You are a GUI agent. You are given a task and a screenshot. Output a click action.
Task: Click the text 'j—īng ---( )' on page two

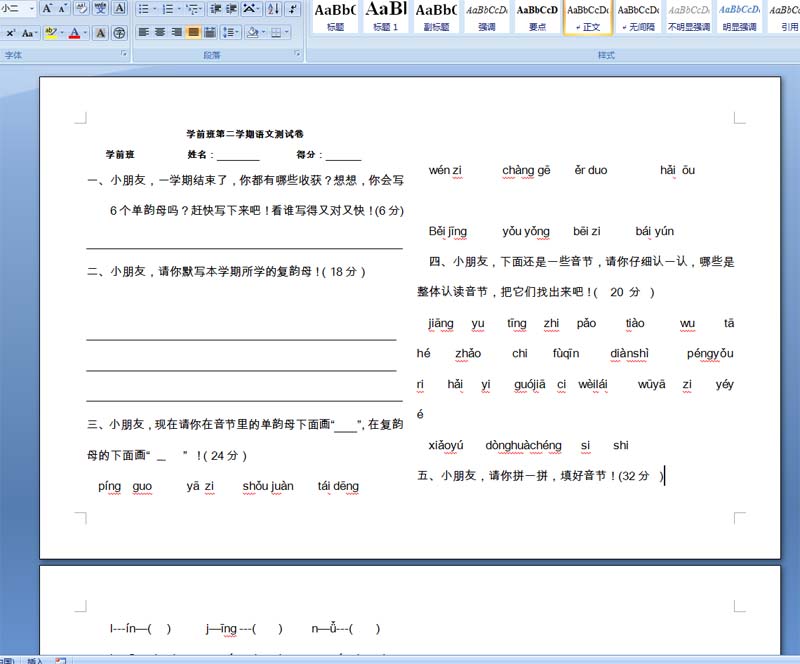[244, 629]
